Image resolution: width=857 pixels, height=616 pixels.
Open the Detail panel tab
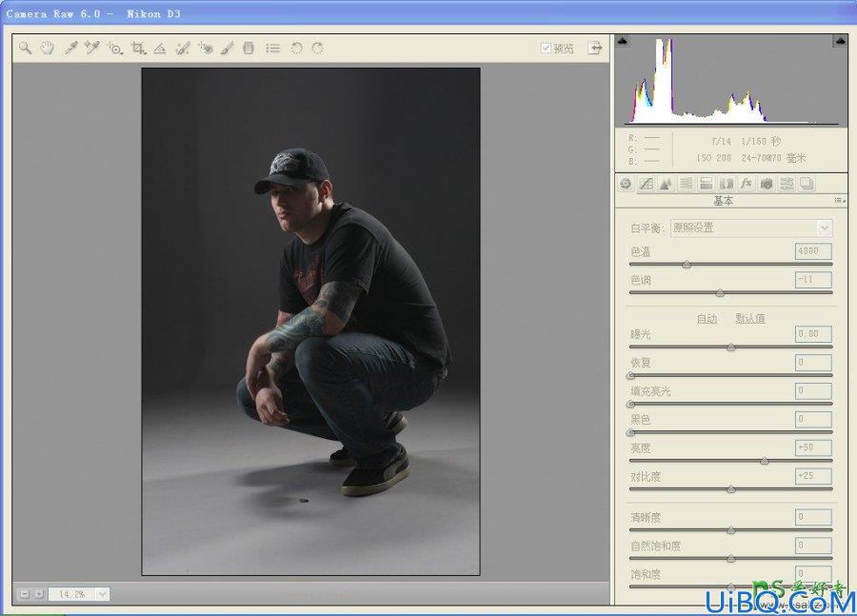click(666, 184)
